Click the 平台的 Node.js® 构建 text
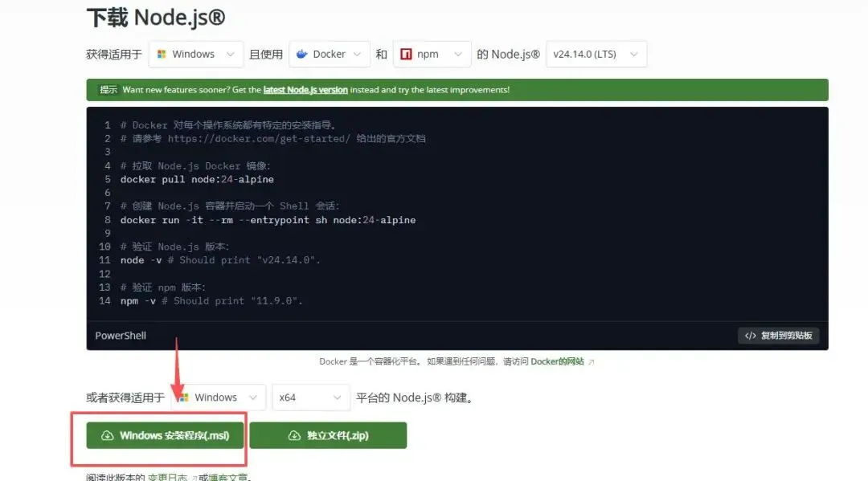The width and height of the screenshot is (868, 481). click(415, 397)
